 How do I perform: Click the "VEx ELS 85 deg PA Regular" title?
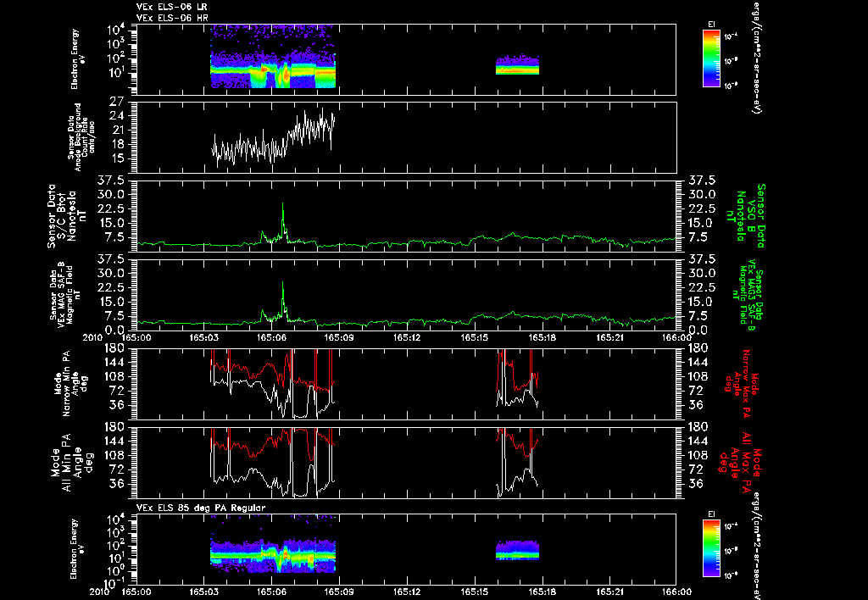click(201, 508)
